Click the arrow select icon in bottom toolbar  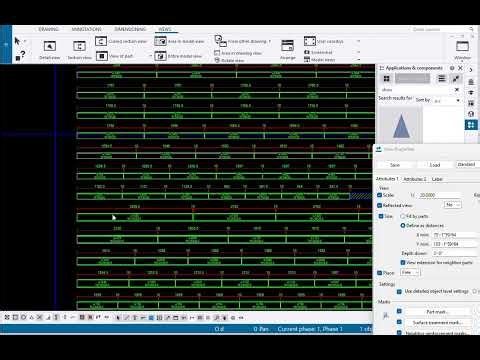(x=118, y=317)
